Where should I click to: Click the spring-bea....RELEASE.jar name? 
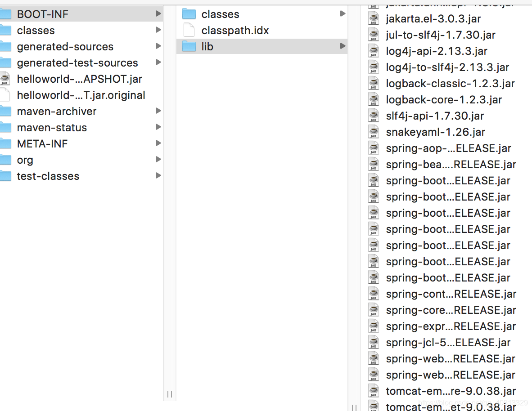[x=451, y=165]
